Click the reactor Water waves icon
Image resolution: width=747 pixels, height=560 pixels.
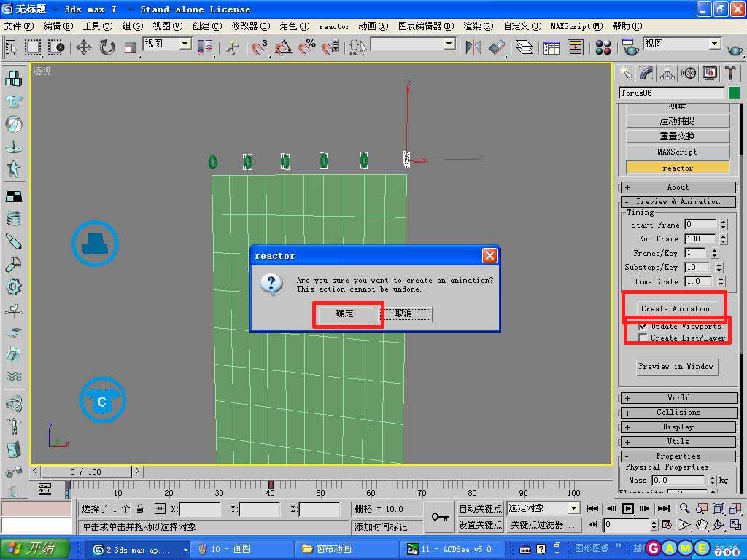[13, 376]
